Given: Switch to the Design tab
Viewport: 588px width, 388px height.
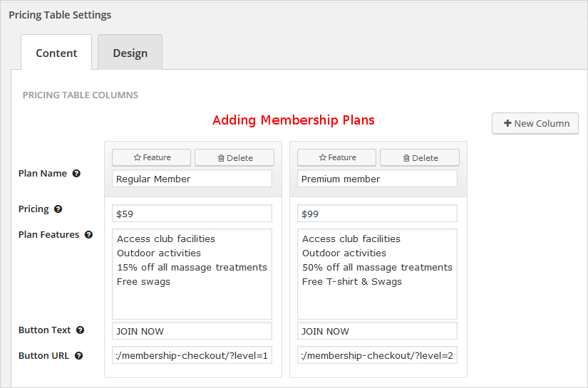Looking at the screenshot, I should pyautogui.click(x=130, y=53).
